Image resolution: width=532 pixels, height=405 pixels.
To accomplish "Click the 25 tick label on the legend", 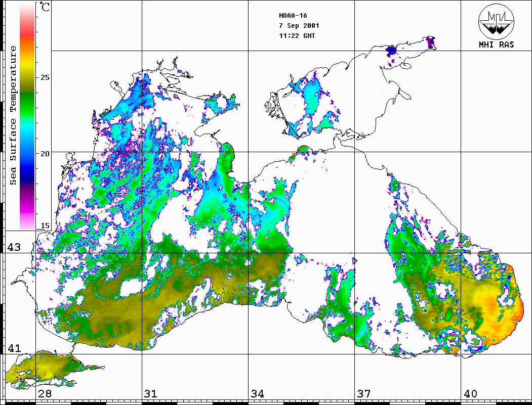I will [x=45, y=77].
